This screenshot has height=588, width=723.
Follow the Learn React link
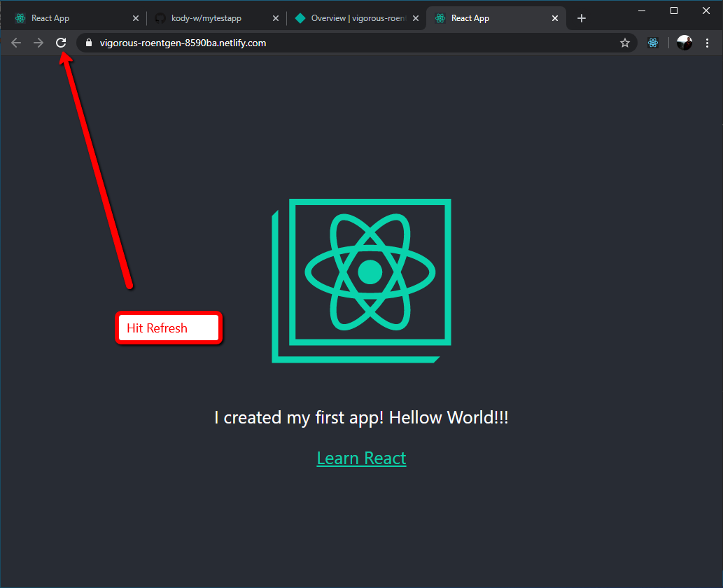[x=361, y=458]
